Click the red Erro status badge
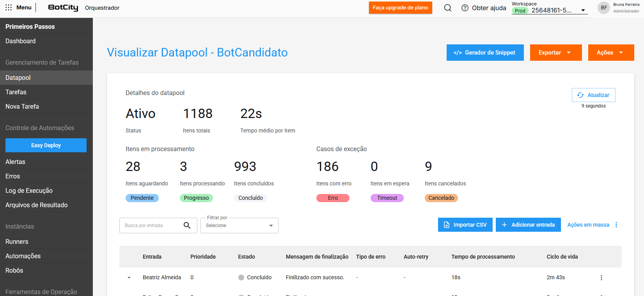 pos(333,198)
